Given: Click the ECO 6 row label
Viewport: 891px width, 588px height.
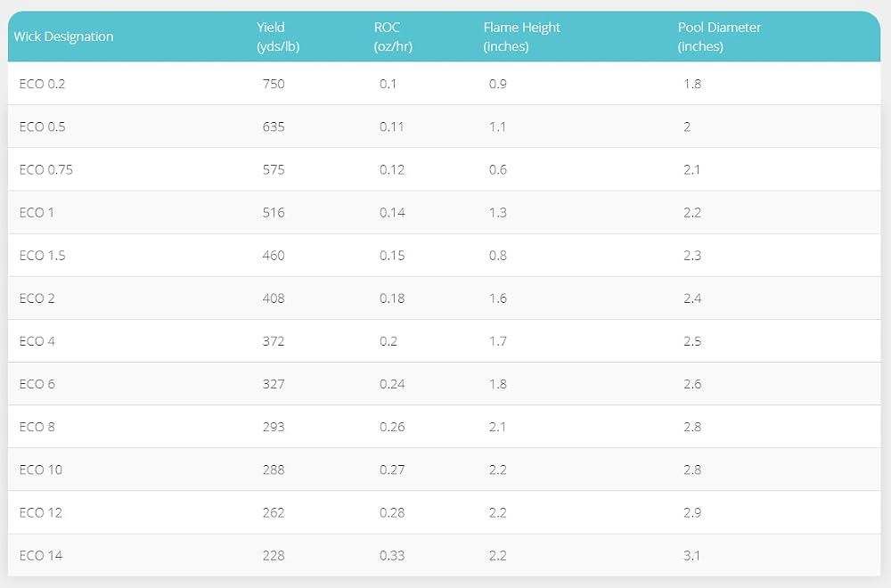Looking at the screenshot, I should click(37, 384).
